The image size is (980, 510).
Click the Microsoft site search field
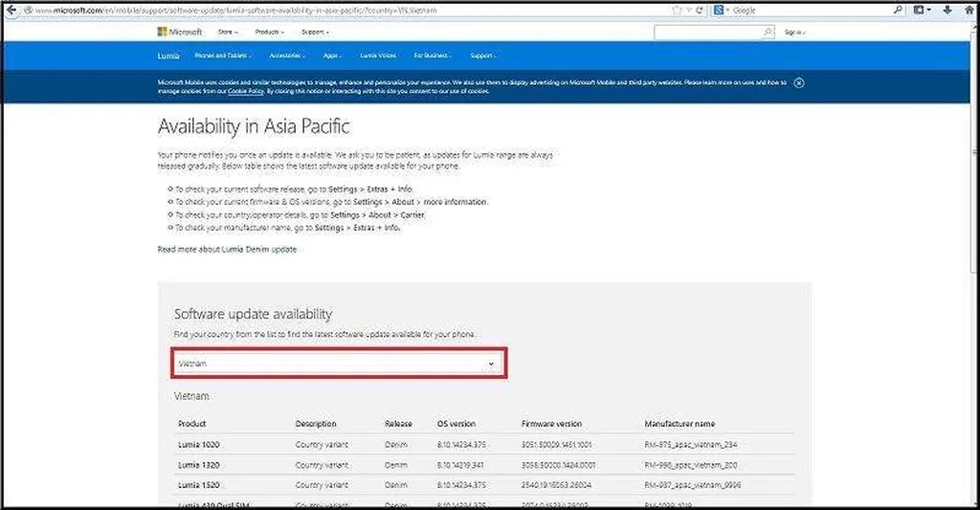pos(708,32)
